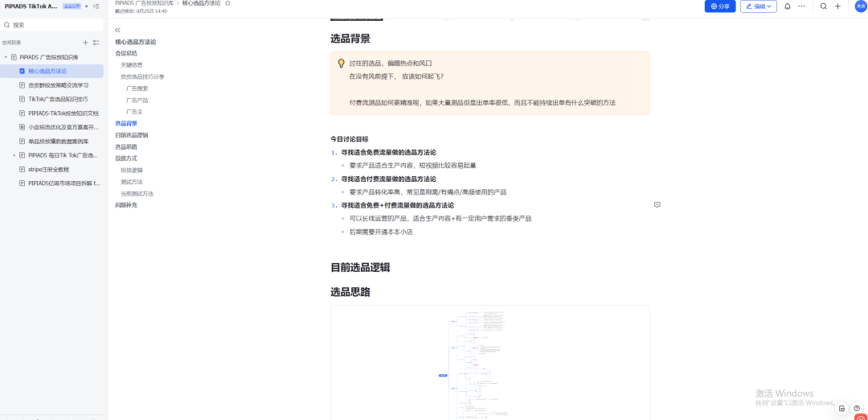Collapse the left sidebar with the fold icon
This screenshot has width=868, height=420.
[x=96, y=6]
